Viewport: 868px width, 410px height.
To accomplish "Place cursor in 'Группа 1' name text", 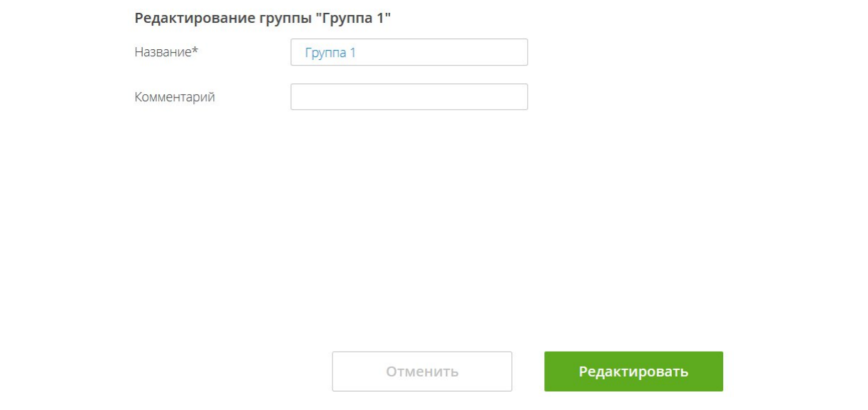I will (330, 52).
